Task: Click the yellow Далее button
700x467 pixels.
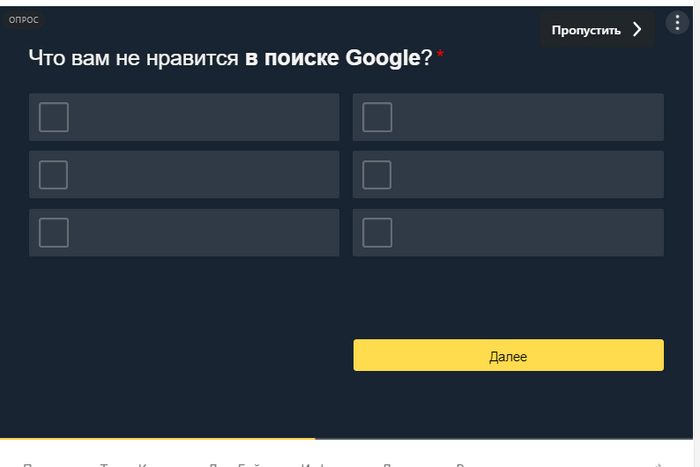Action: [x=508, y=356]
